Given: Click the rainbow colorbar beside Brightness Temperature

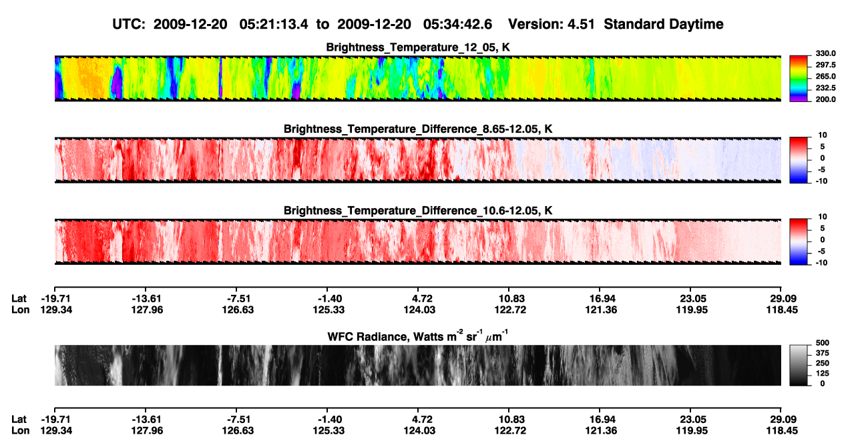Looking at the screenshot, I should click(x=799, y=79).
